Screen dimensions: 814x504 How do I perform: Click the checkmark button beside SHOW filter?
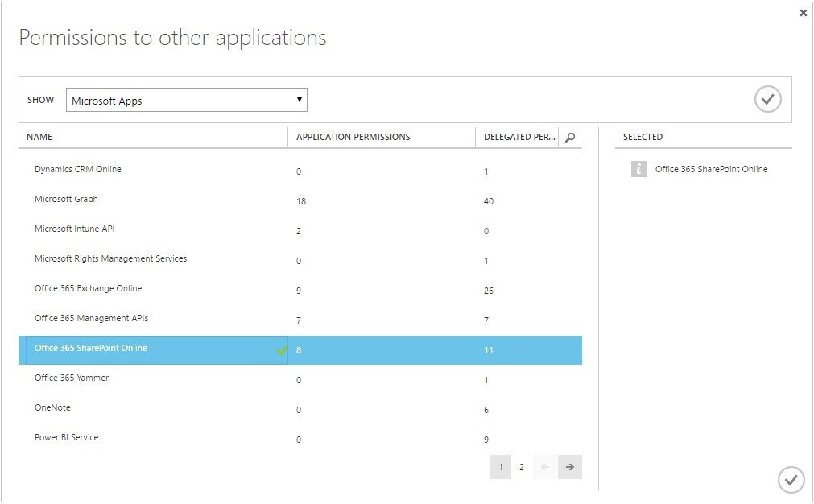[x=768, y=98]
